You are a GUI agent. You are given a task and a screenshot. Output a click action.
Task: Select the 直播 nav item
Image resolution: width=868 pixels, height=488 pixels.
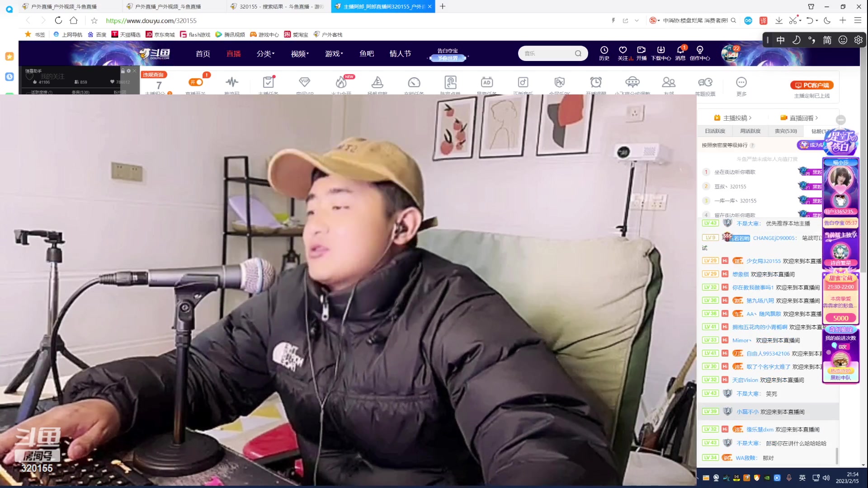click(234, 54)
